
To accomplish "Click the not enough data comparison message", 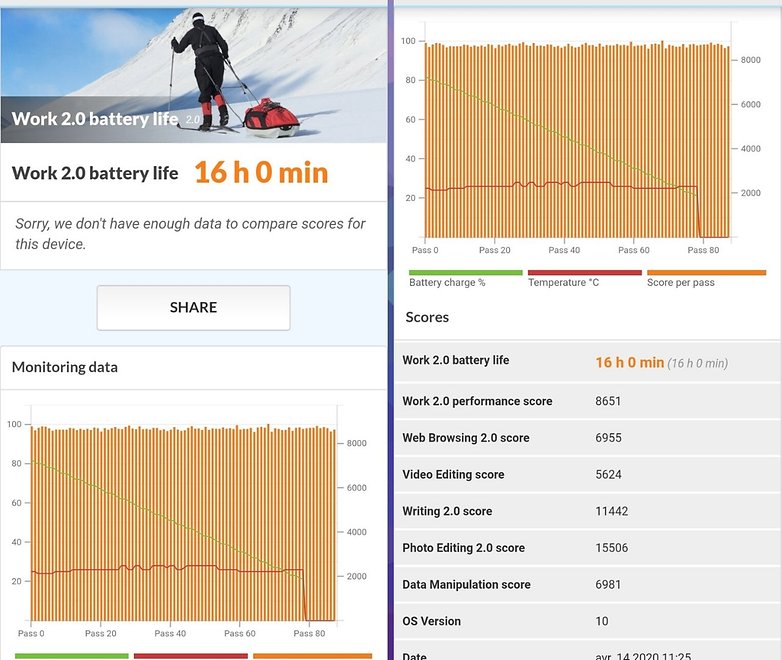I will pos(191,233).
